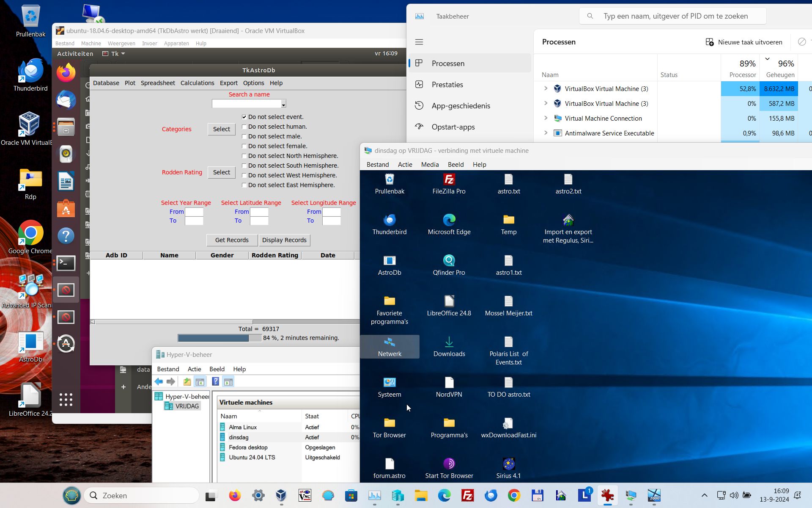Viewport: 812px width, 508px height.
Task: Click Taakbeheer process search box
Action: pyautogui.click(x=673, y=16)
